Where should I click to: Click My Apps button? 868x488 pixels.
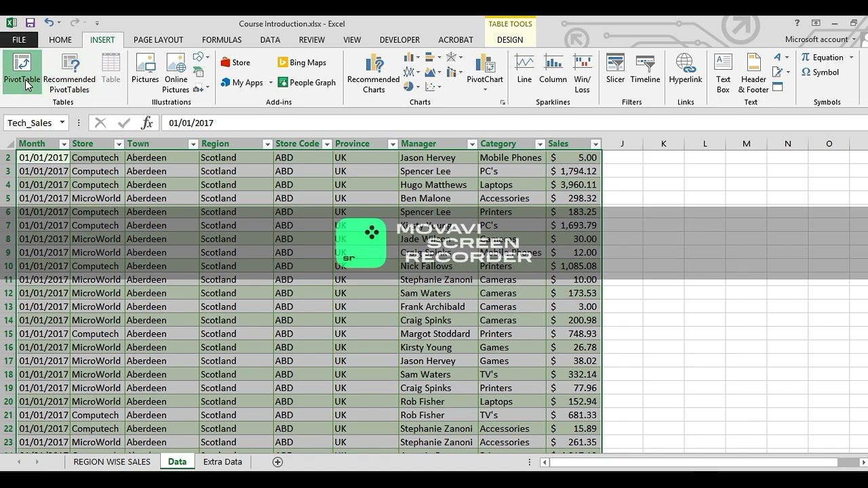pyautogui.click(x=242, y=83)
